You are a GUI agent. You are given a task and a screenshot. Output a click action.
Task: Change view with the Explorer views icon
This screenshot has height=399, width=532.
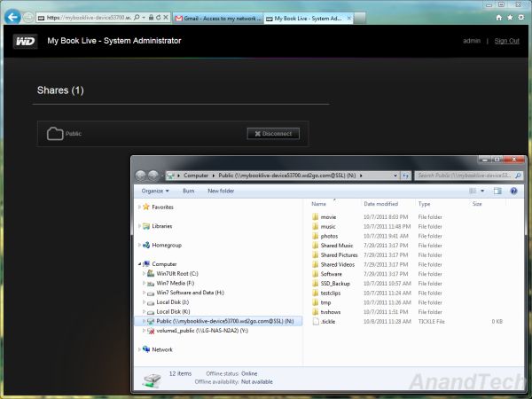[x=473, y=191]
